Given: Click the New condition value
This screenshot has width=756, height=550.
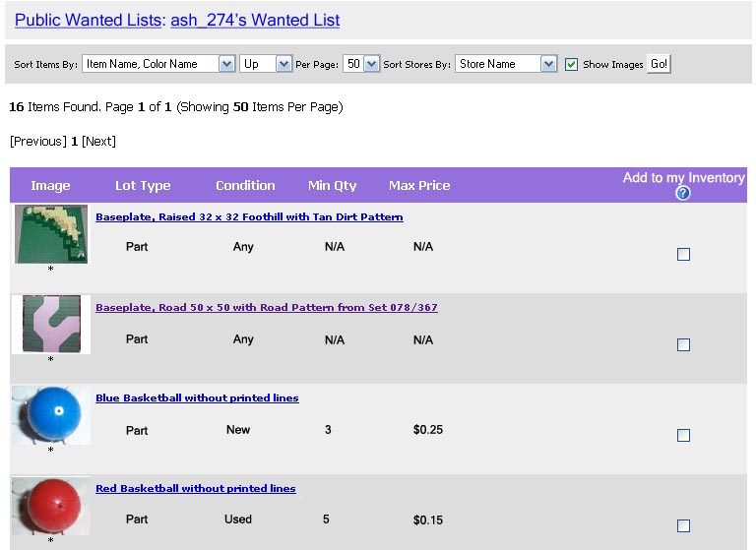Looking at the screenshot, I should tap(238, 430).
